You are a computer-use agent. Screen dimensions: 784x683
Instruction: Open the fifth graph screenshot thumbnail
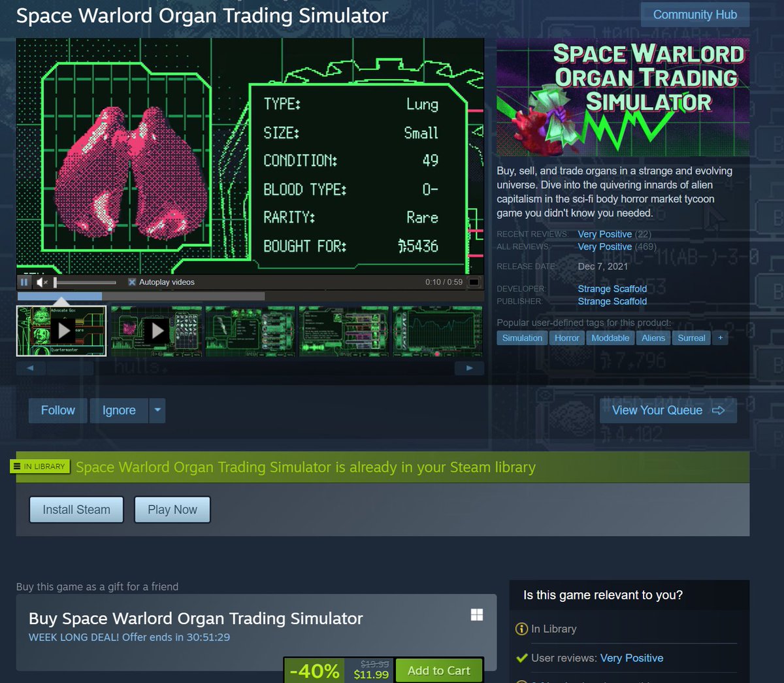point(437,331)
